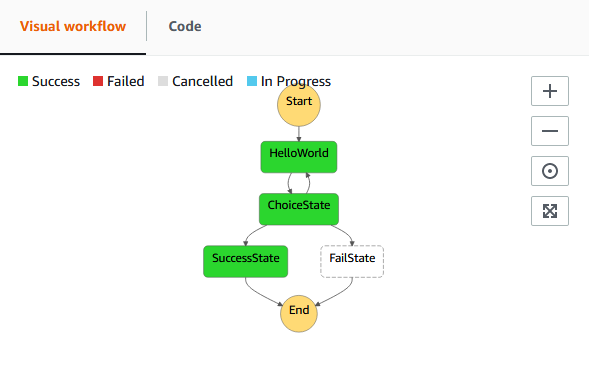Click the arrow from ChoiceState to FailState

[x=344, y=234]
